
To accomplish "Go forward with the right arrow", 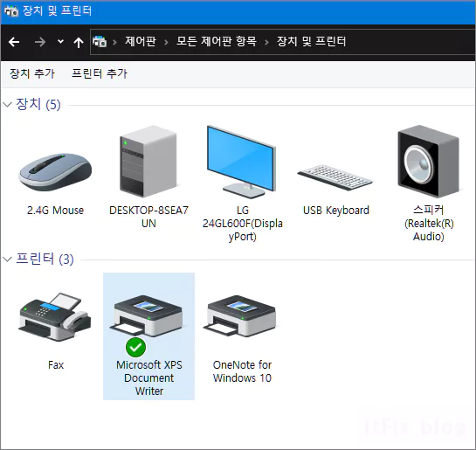I will click(40, 42).
